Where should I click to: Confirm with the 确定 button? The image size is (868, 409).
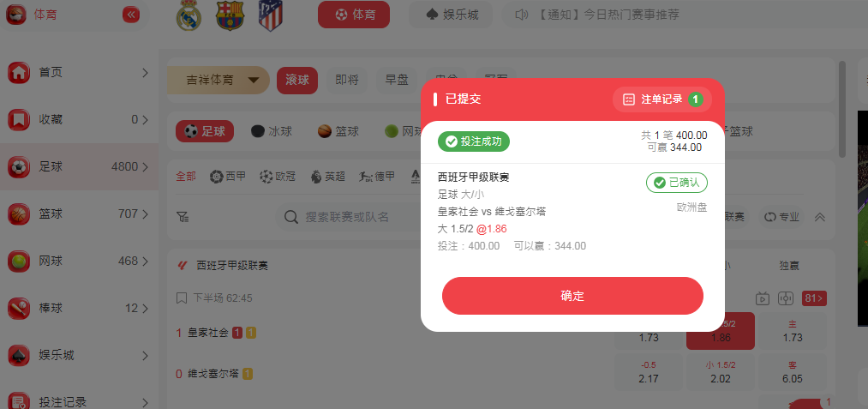coord(572,296)
